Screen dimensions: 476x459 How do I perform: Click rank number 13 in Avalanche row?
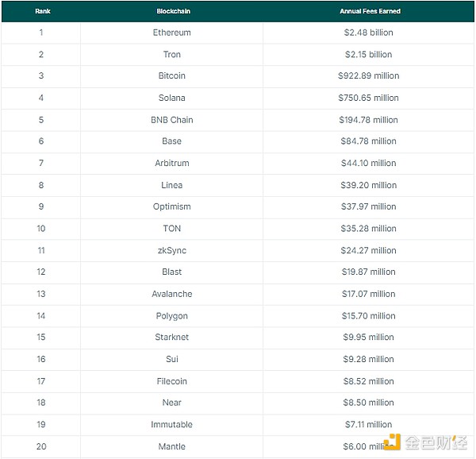[x=41, y=294]
